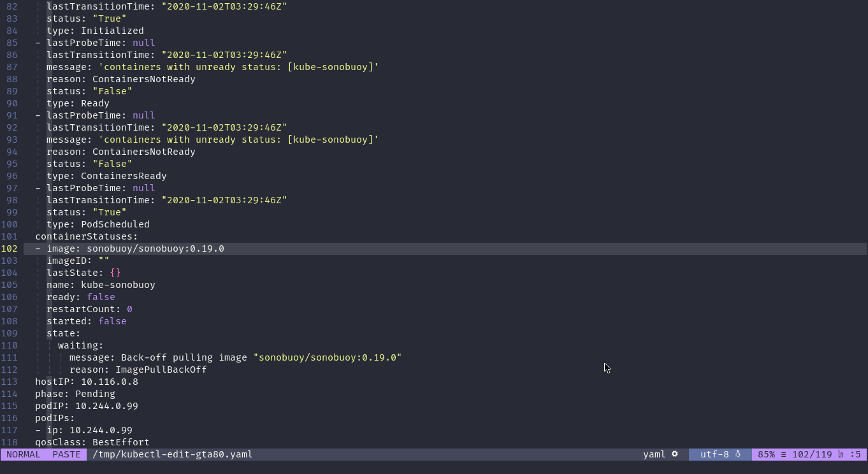Click type: Initialized
Screen dimensions: 868x474
(x=95, y=31)
